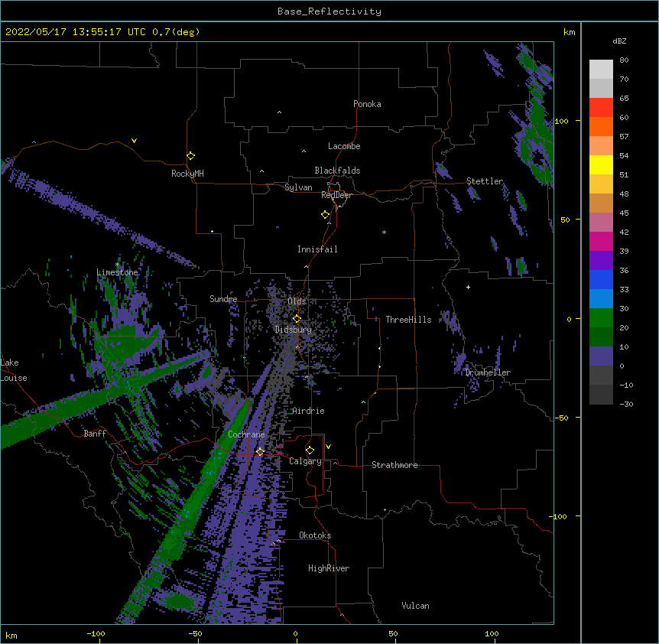
Task: Click the Vulcan label
Action: 415,606
